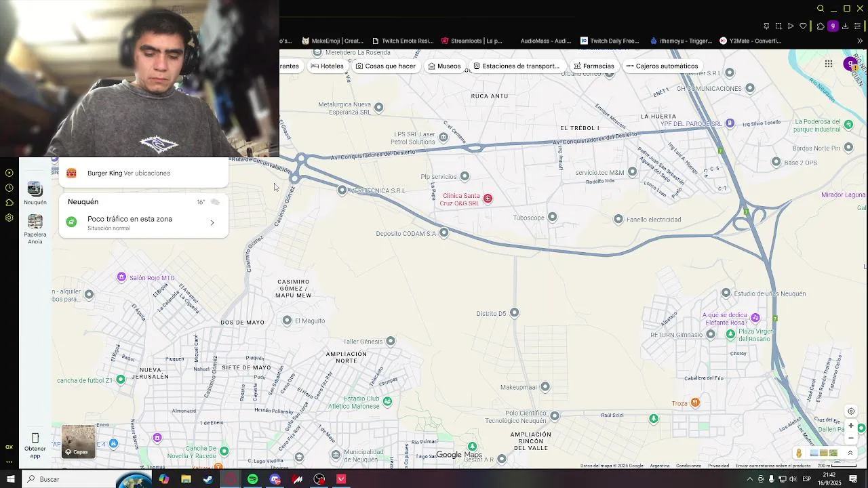
Task: Zoom in with plus button
Action: click(851, 426)
